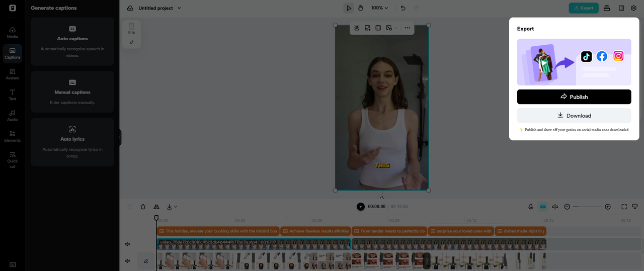Click the Facebook logo in Export banner
The width and height of the screenshot is (644, 271).
pos(602,56)
